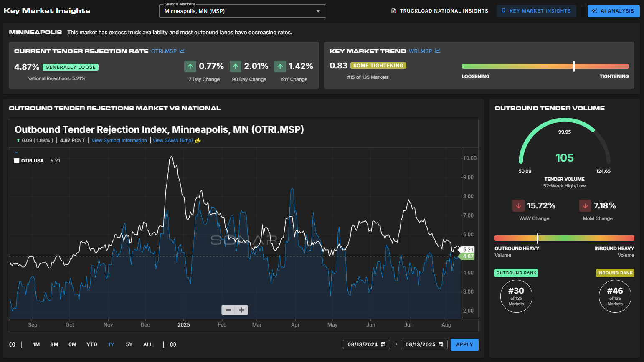Open Truckload National Insights tab

point(440,11)
